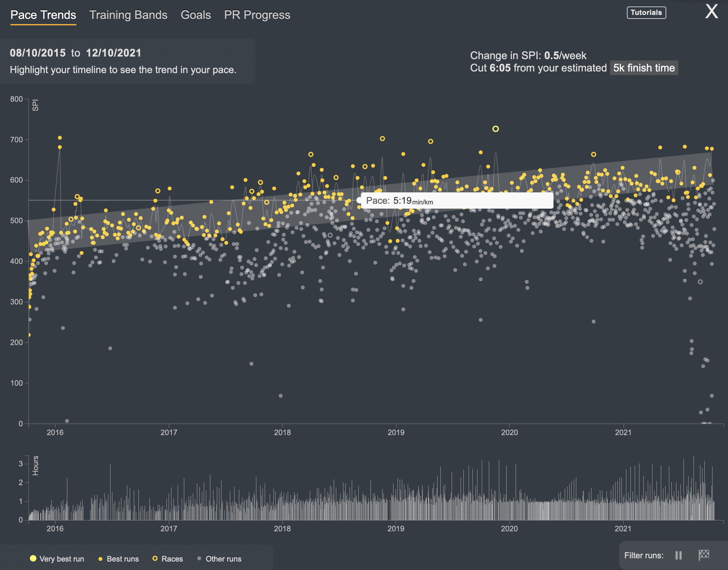Switch to the Goals tab
Image resolution: width=728 pixels, height=570 pixels.
196,15
